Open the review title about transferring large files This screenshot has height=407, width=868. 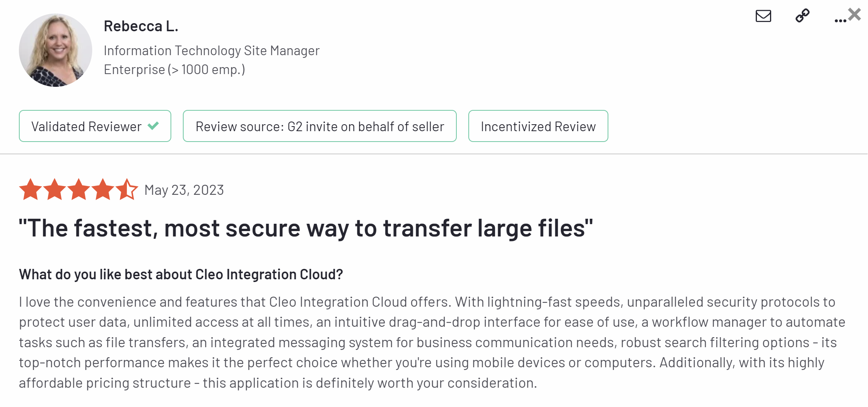pos(306,228)
